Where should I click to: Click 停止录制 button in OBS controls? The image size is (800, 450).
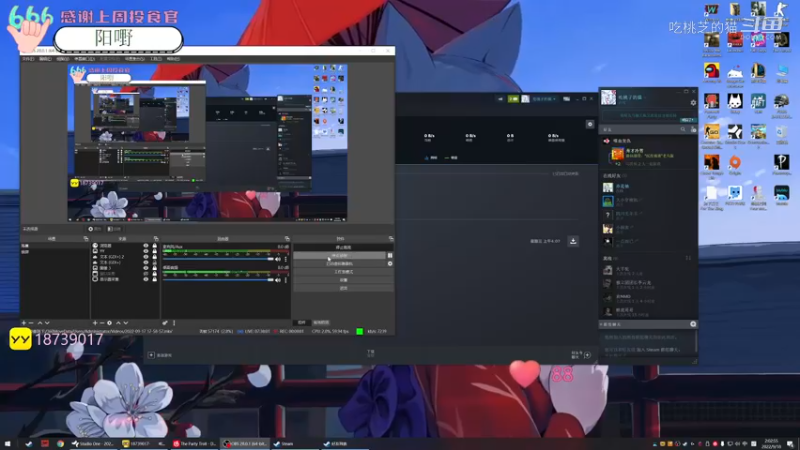click(339, 256)
